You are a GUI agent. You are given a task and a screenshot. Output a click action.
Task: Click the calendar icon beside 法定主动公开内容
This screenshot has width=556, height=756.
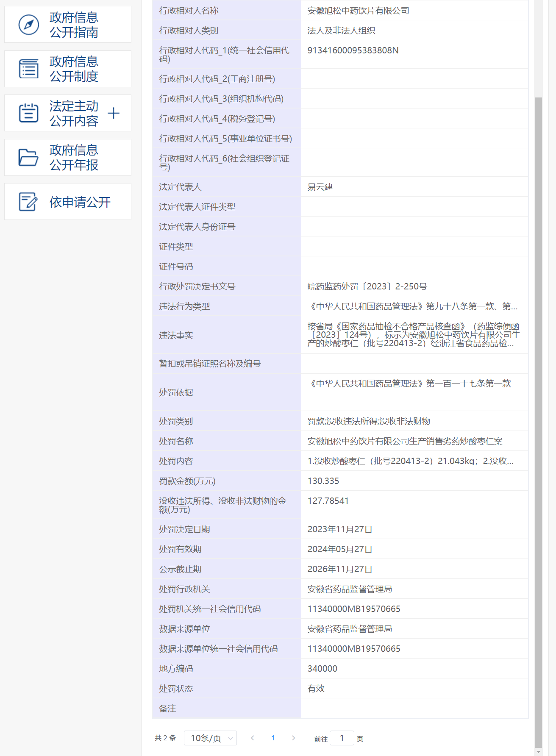tap(29, 113)
